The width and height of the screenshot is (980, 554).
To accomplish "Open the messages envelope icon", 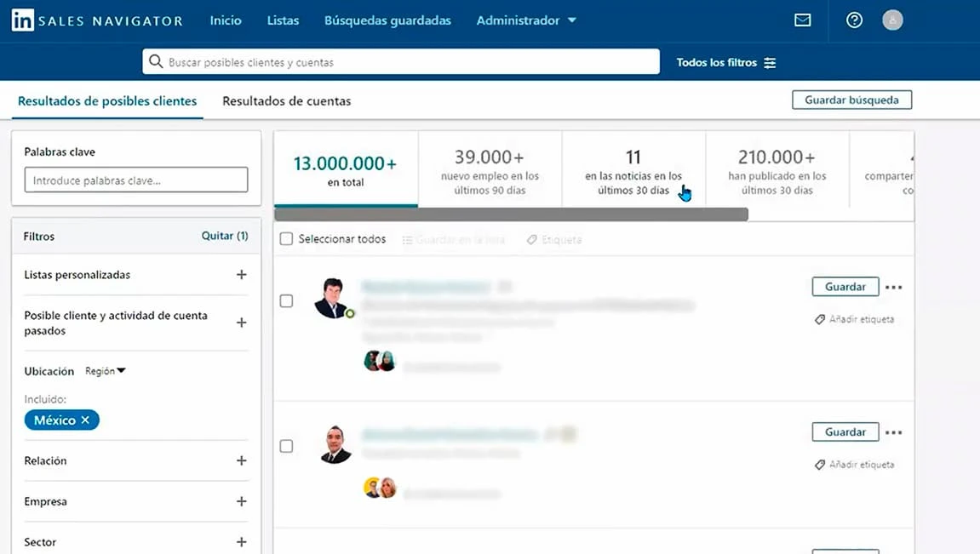I will coord(803,20).
